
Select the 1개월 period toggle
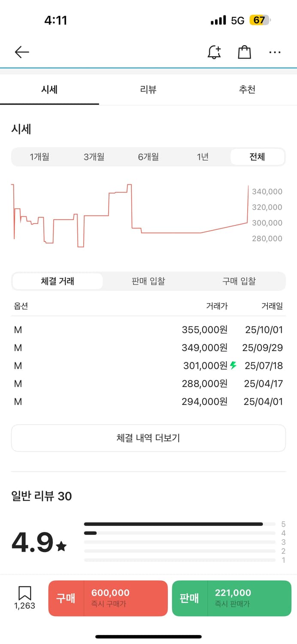coord(39,157)
